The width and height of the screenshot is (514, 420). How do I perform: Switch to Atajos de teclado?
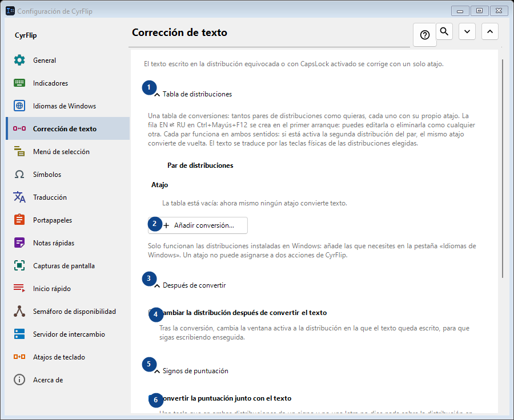pos(68,357)
